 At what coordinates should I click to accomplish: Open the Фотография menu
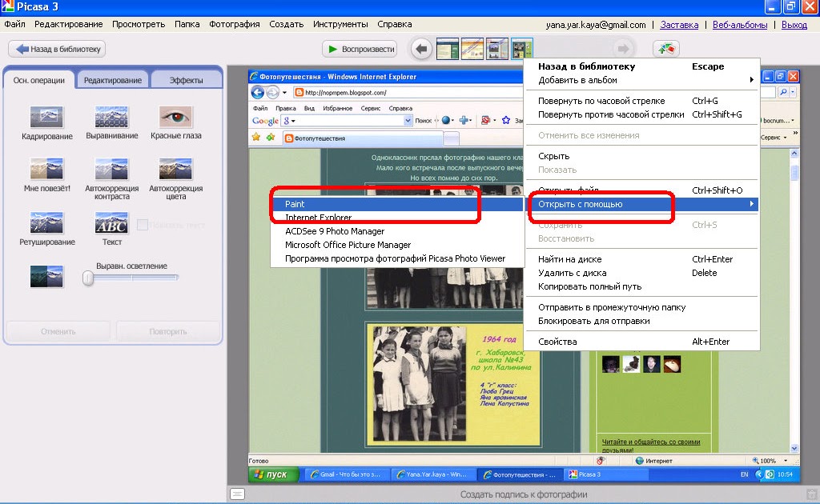[235, 24]
